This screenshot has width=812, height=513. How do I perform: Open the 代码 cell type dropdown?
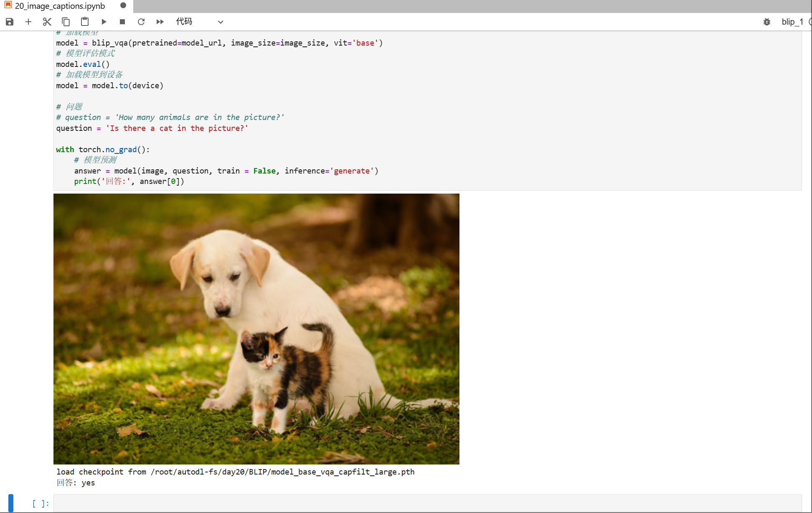pyautogui.click(x=199, y=22)
